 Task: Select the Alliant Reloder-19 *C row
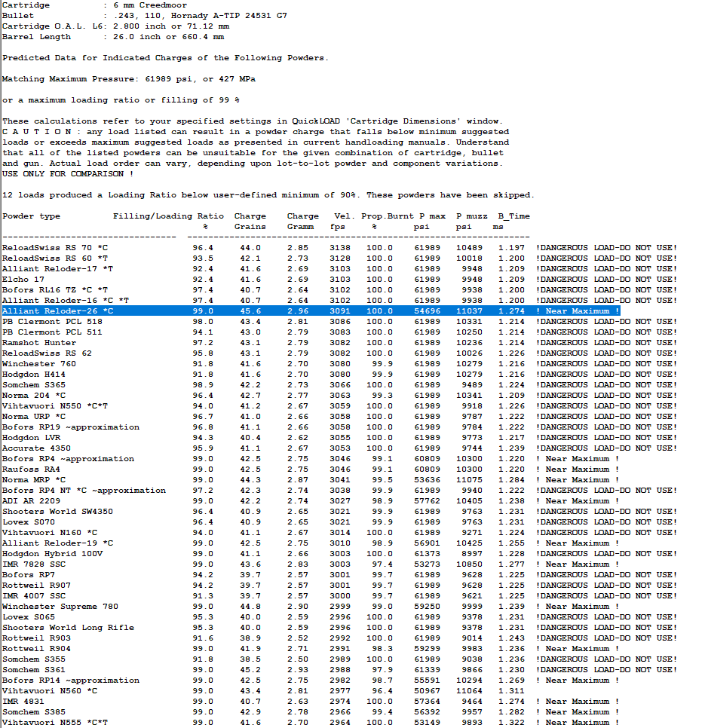point(311,543)
